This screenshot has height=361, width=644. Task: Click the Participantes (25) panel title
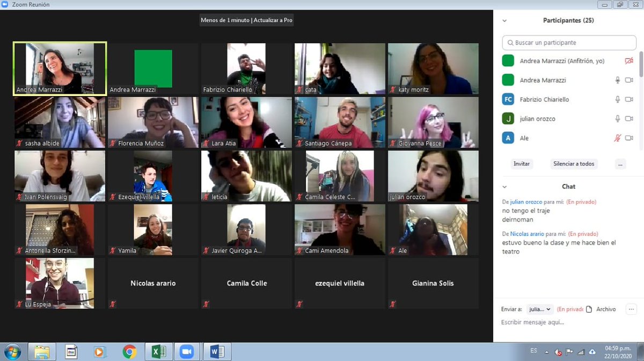click(568, 20)
